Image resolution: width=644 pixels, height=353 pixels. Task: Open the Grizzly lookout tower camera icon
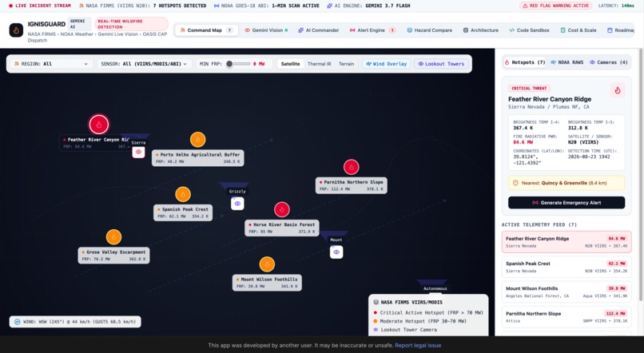(x=237, y=204)
